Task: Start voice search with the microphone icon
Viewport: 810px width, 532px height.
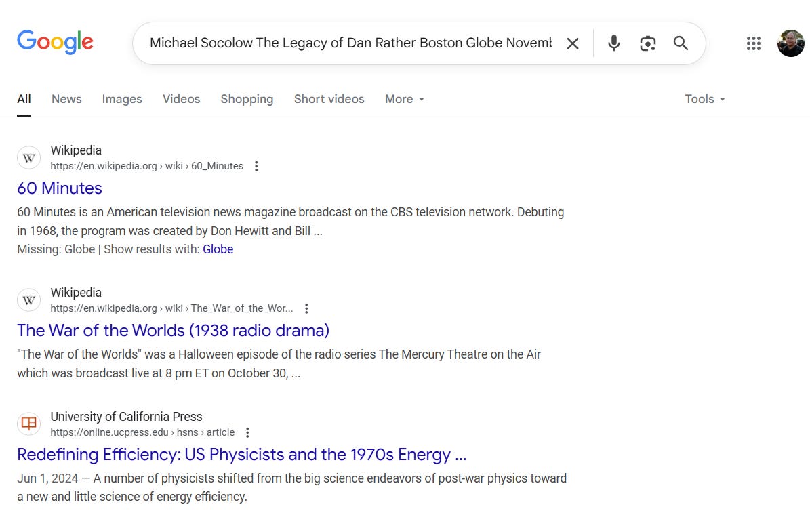Action: pyautogui.click(x=613, y=43)
